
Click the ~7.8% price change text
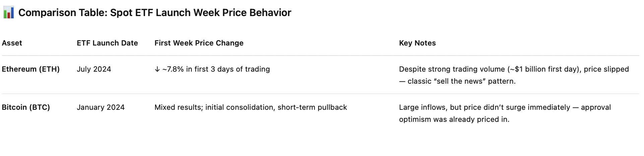click(173, 69)
